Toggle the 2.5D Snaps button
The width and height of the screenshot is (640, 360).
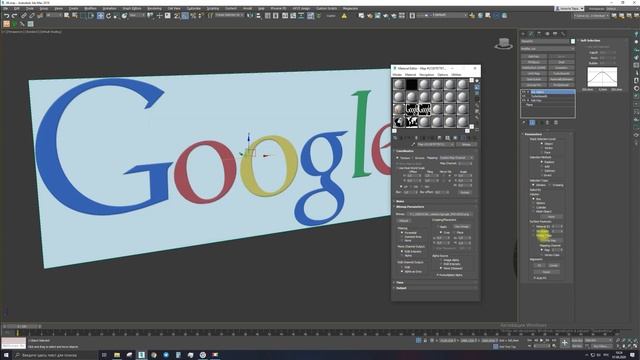click(x=177, y=16)
